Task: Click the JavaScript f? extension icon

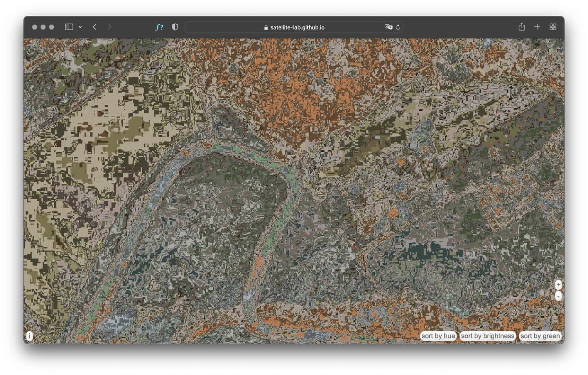Action: click(159, 27)
